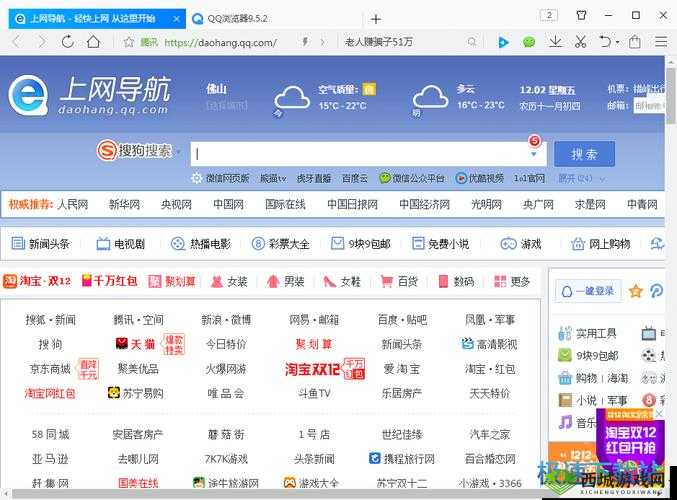Screen dimensions: 677x500
Task: Open the arrow next to the lightning icon
Action: (x=323, y=42)
